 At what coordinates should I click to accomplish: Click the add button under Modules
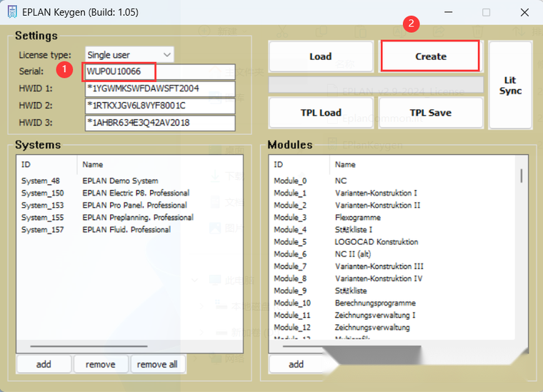(x=296, y=364)
